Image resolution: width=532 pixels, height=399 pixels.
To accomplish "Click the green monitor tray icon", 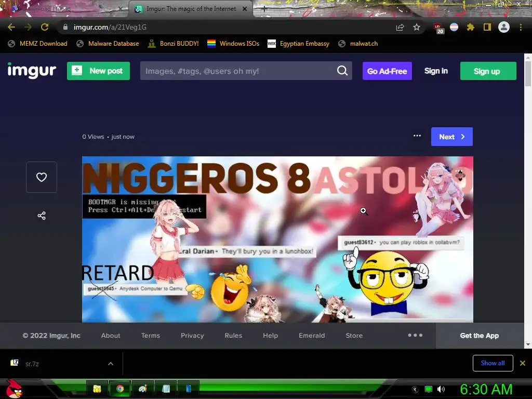I will (429, 389).
